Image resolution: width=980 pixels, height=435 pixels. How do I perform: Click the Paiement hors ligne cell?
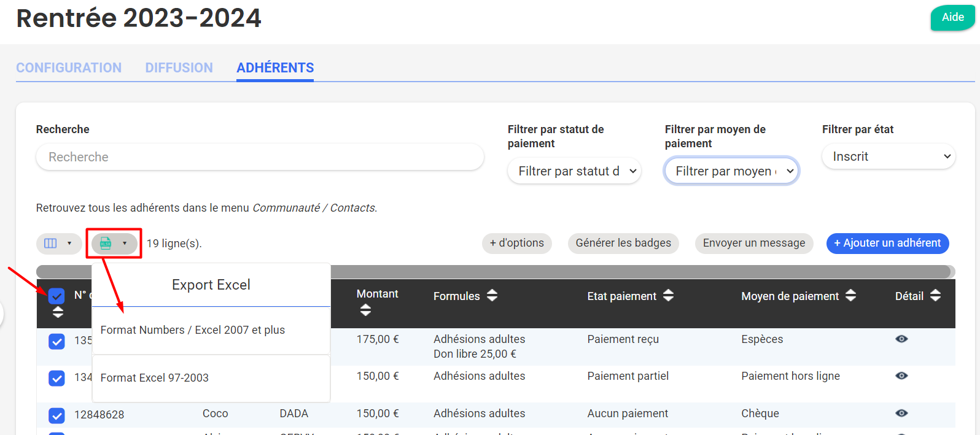click(x=790, y=376)
